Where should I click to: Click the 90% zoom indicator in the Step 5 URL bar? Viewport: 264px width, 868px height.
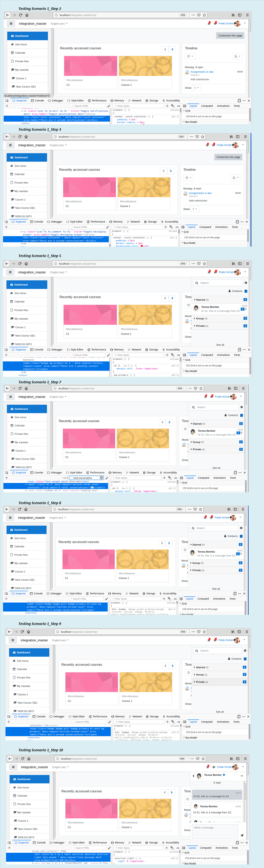(x=183, y=264)
